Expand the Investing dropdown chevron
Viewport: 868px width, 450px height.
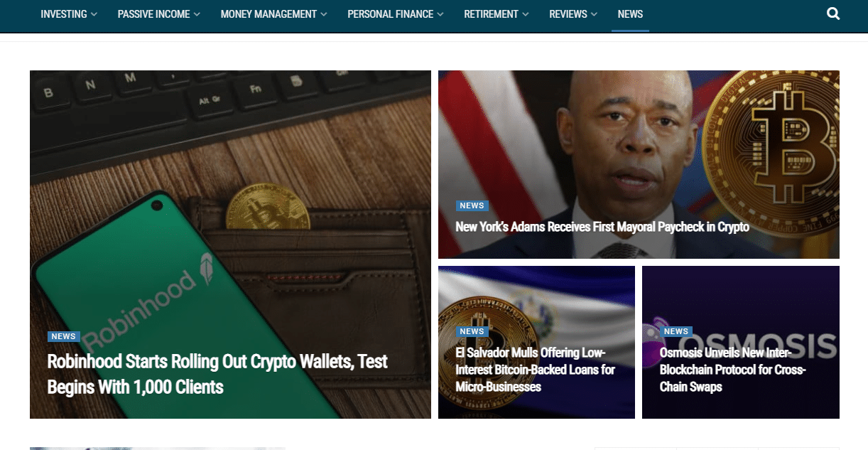(94, 14)
